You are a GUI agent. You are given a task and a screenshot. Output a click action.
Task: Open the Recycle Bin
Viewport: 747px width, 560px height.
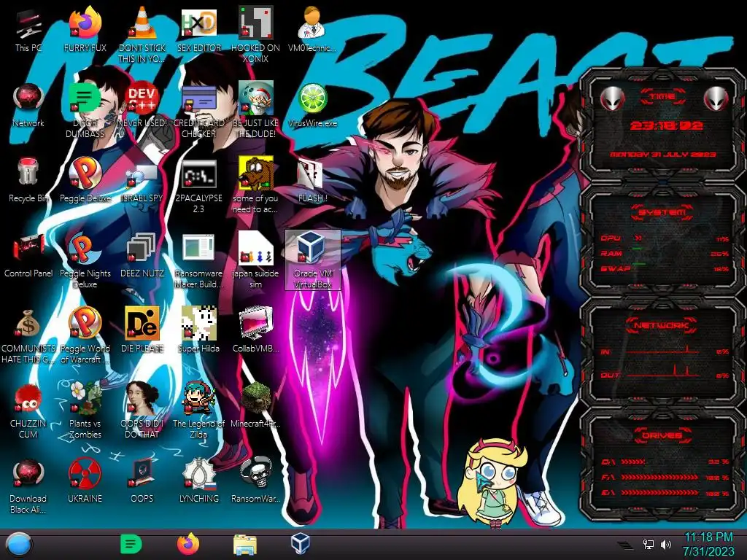28,181
